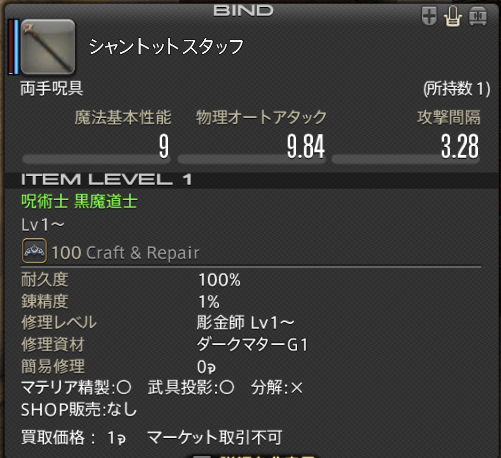
Task: Click the item name シャントットスタッフ
Action: point(166,47)
